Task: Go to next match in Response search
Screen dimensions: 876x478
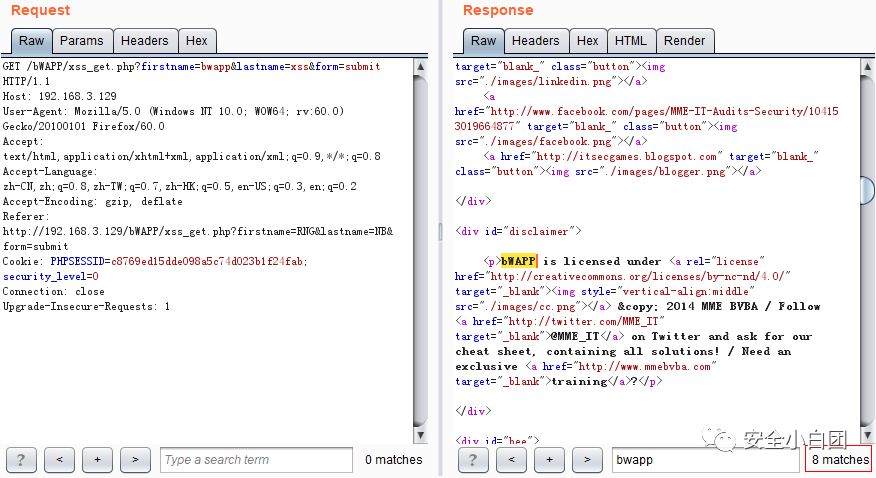Action: click(587, 460)
